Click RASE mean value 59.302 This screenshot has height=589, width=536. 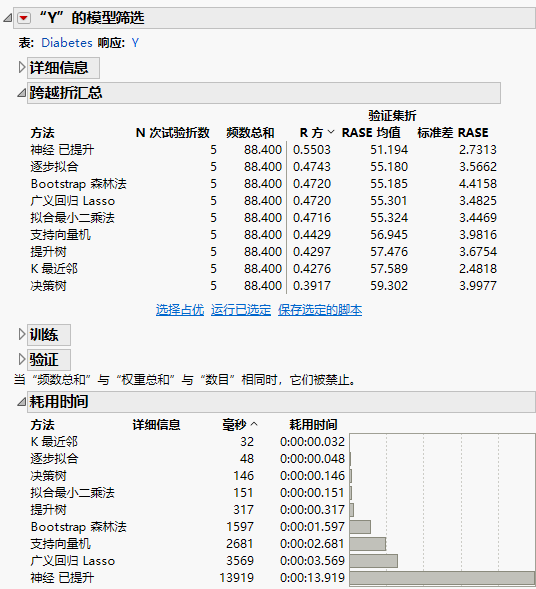pos(389,286)
